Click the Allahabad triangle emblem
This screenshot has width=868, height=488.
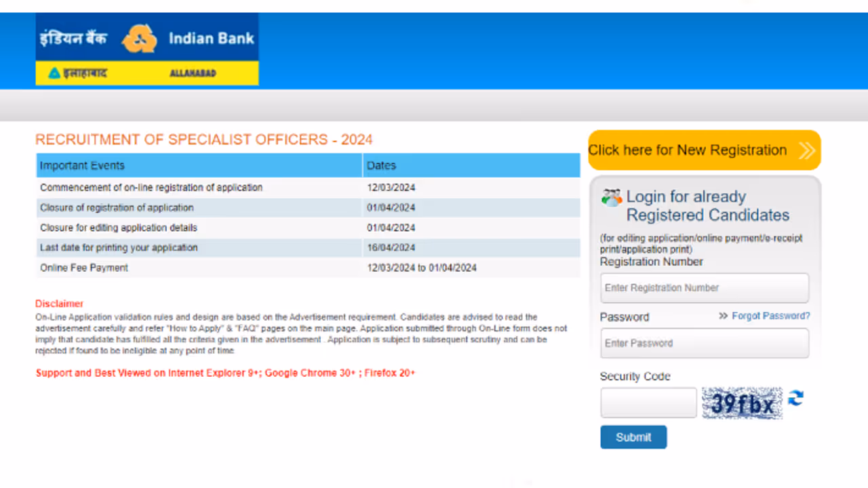pyautogui.click(x=55, y=73)
